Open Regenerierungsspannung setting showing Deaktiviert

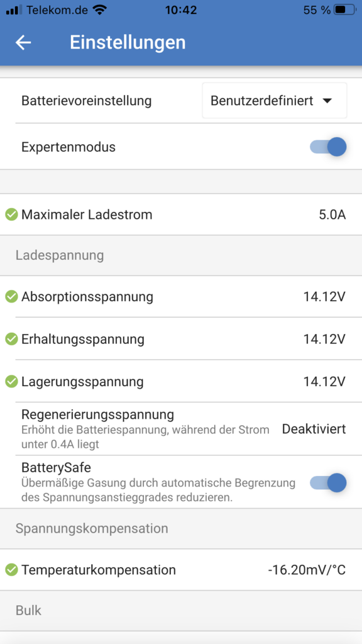pyautogui.click(x=181, y=429)
